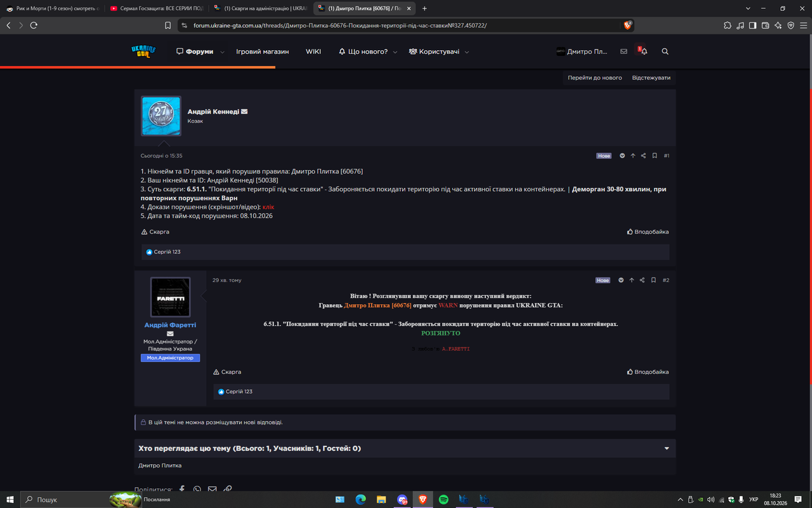The height and width of the screenshot is (508, 812).
Task: Collapse the 'Хто переглядає цю тему' section
Action: [667, 448]
